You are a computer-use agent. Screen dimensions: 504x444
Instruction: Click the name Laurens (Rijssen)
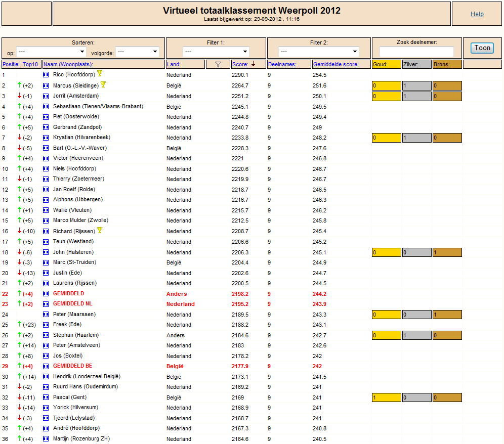75,283
